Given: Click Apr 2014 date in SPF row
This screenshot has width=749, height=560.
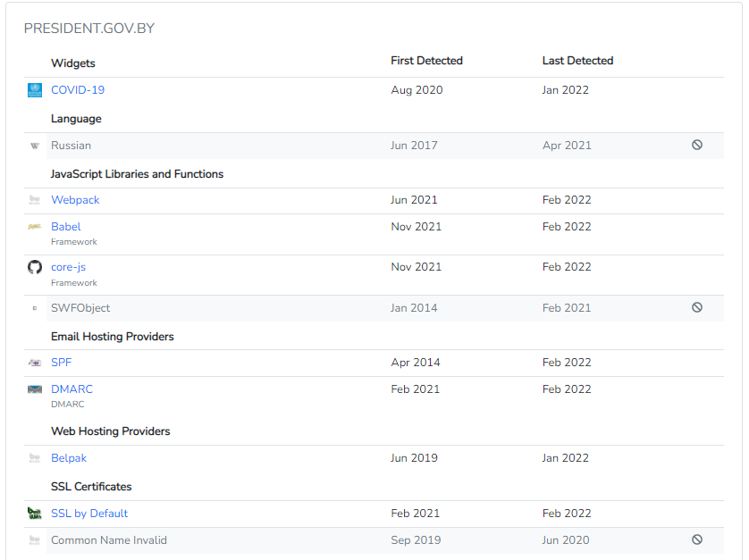Looking at the screenshot, I should [415, 363].
